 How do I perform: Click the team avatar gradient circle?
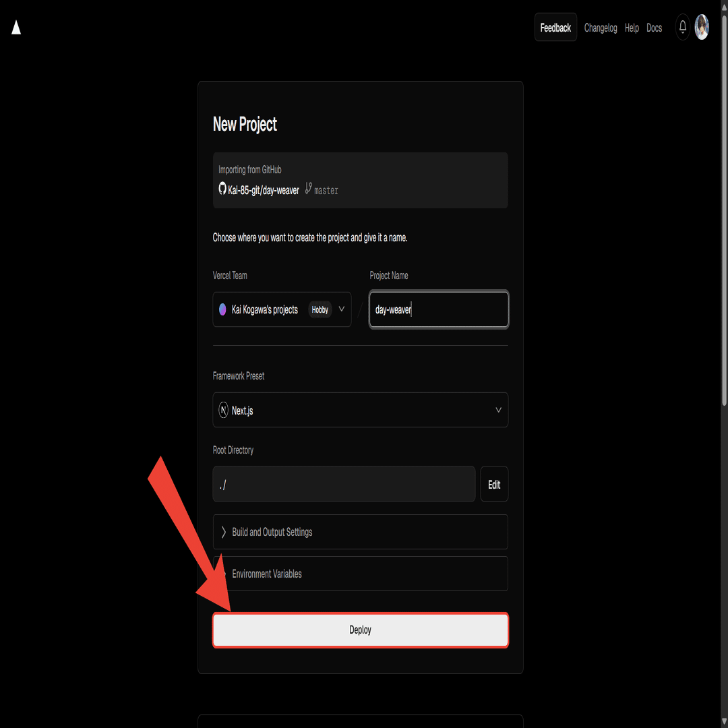222,309
